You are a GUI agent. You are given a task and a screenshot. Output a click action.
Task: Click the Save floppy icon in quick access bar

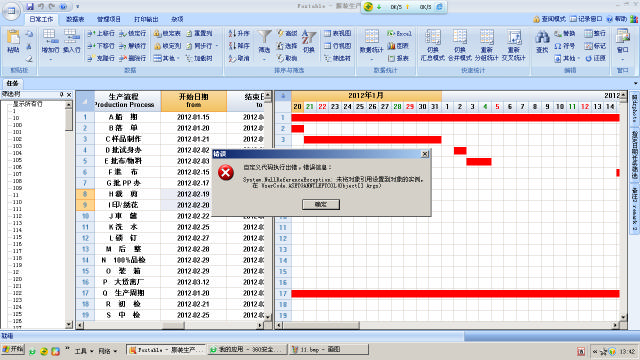point(30,7)
